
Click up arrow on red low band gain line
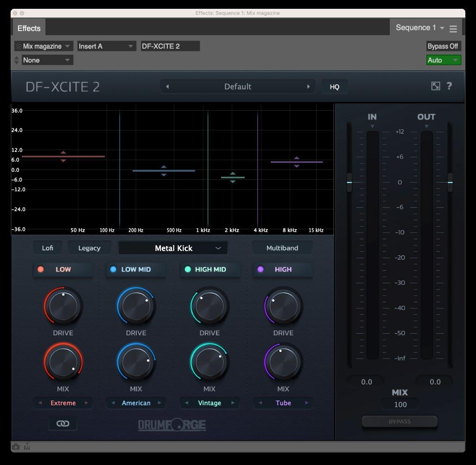coord(63,152)
